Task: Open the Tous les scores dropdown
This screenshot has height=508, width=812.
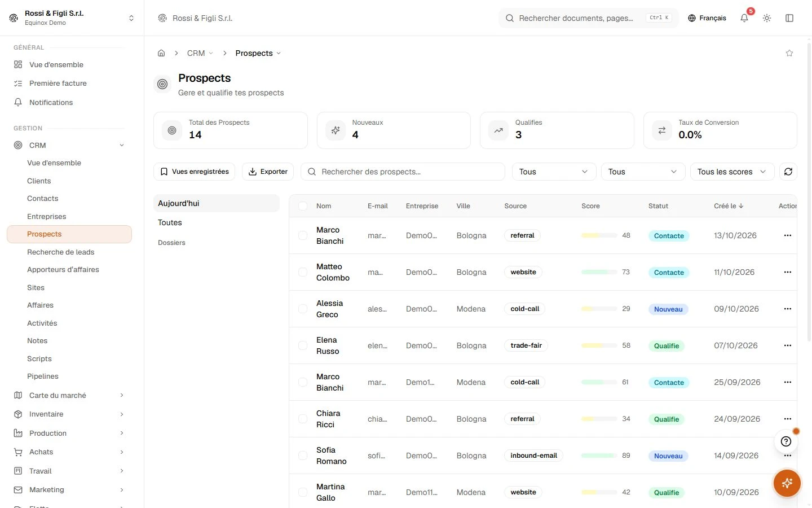Action: click(x=732, y=172)
